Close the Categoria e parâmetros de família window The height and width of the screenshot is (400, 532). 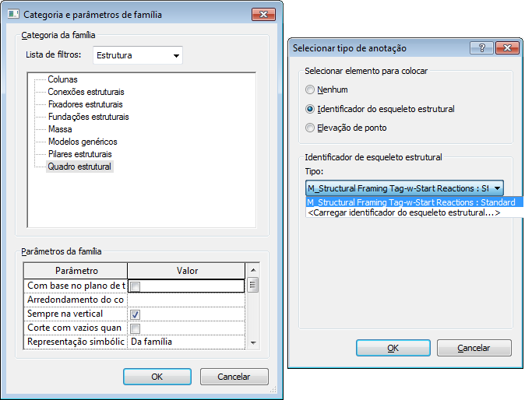(263, 15)
